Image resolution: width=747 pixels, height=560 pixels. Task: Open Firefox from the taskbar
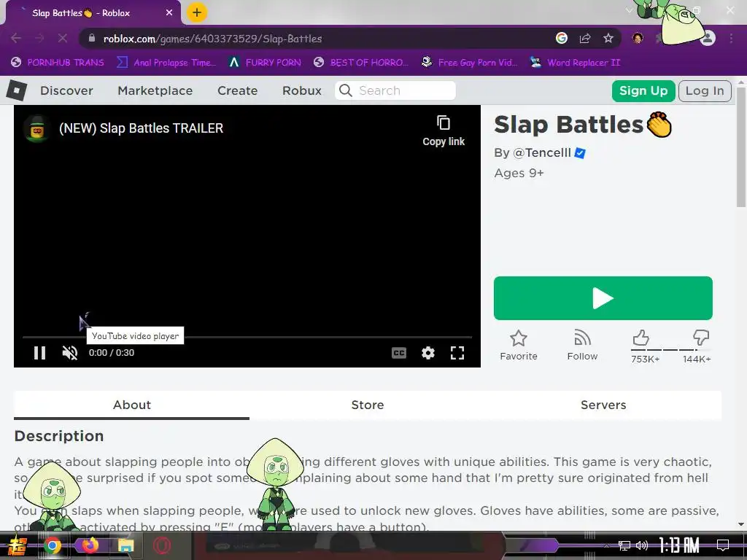pos(90,545)
